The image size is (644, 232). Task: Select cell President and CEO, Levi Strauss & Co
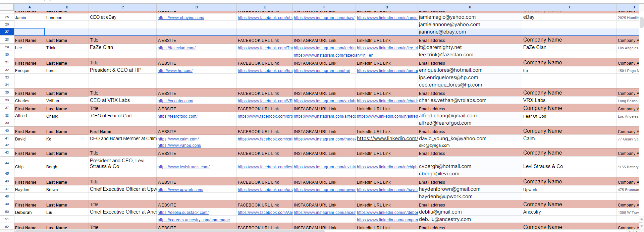click(122, 163)
